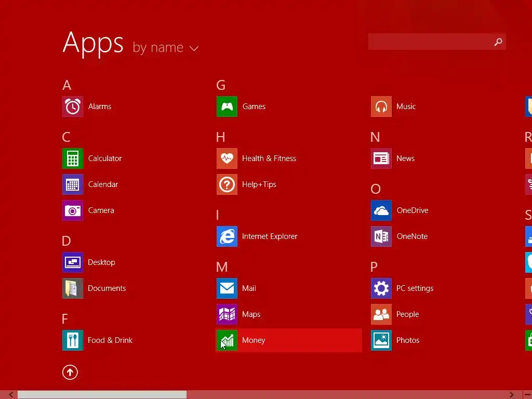Image resolution: width=532 pixels, height=399 pixels.
Task: Click the 'Apps' page title
Action: (x=93, y=44)
